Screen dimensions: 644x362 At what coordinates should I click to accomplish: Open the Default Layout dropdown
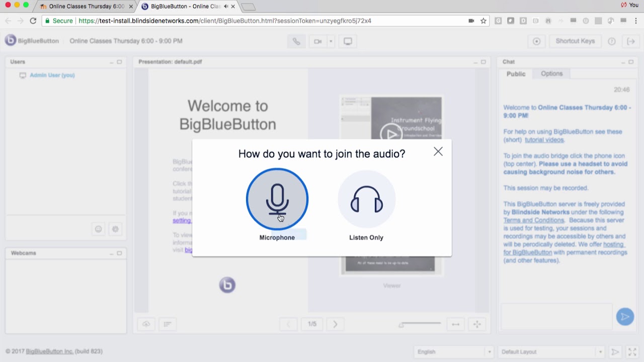point(551,352)
